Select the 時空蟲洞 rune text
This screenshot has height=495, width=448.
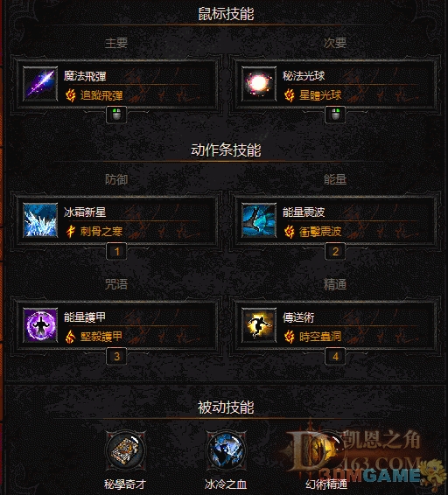click(320, 337)
